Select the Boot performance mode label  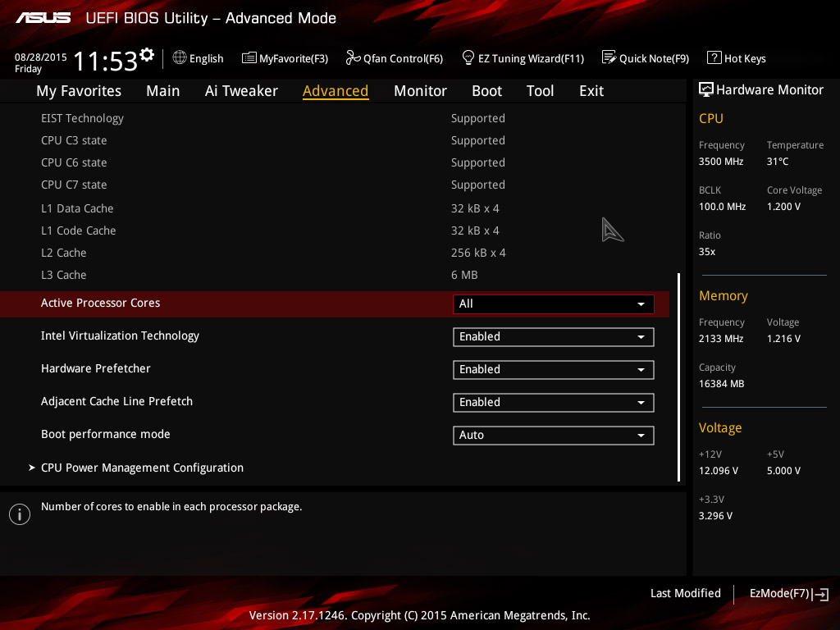click(106, 434)
